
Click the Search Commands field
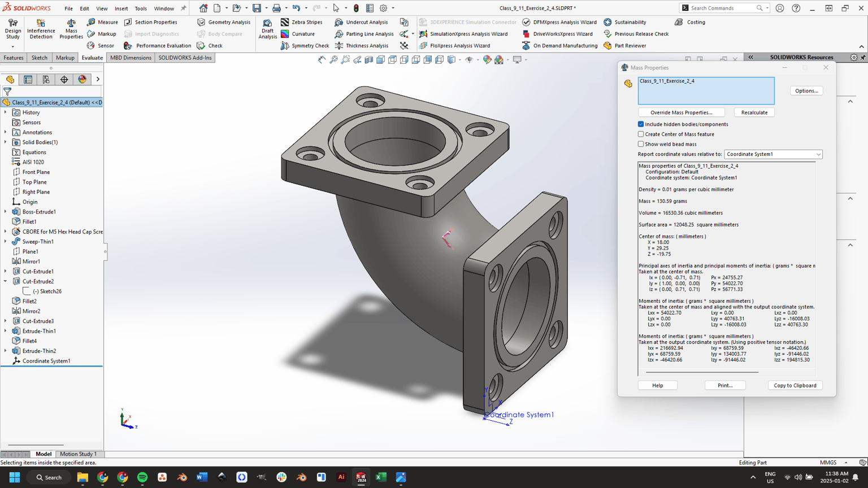[724, 8]
